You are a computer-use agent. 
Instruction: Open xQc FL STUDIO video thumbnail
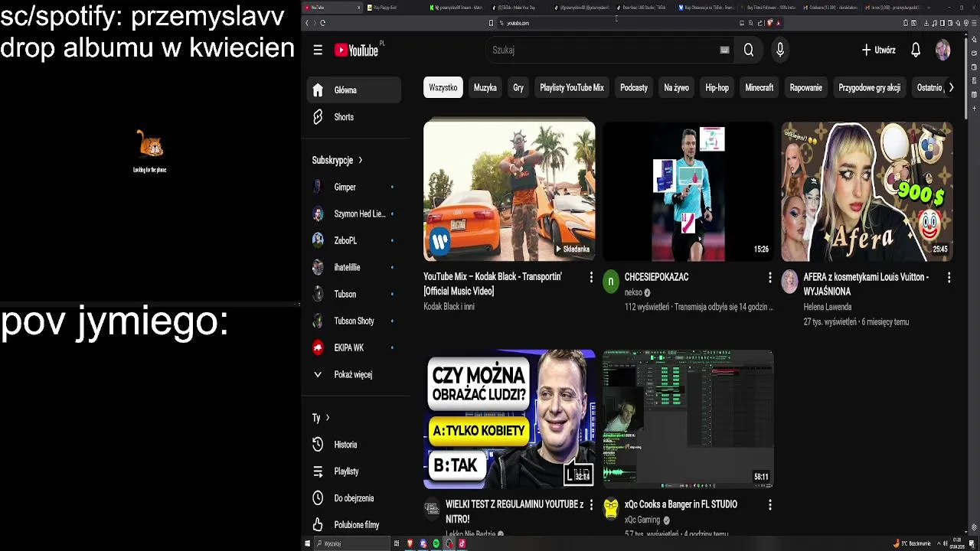point(688,419)
